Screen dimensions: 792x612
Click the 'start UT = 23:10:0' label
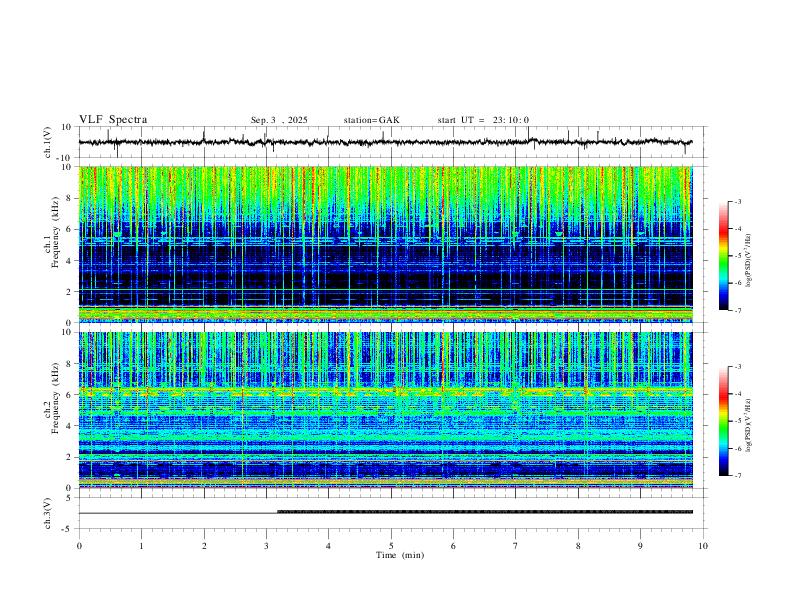(483, 120)
